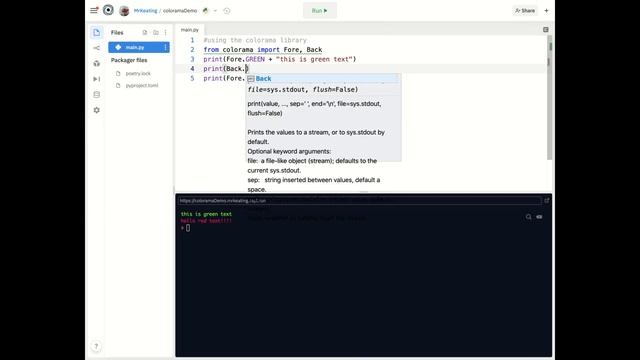Open the Debugger sidebar icon
This screenshot has width=640, height=360.
point(96,79)
